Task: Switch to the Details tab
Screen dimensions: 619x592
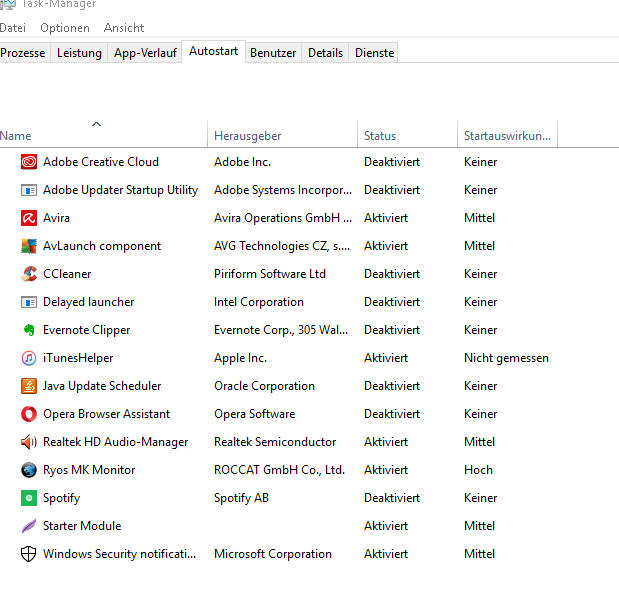Action: pyautogui.click(x=325, y=53)
